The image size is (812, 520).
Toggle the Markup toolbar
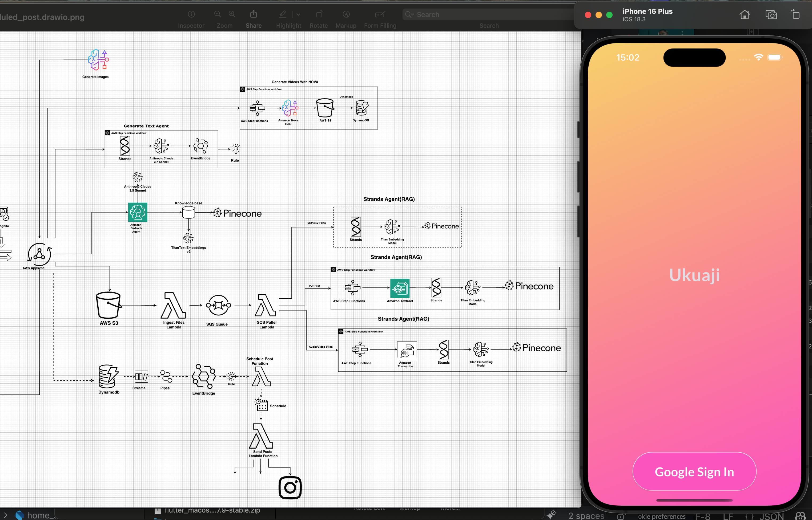(x=346, y=14)
